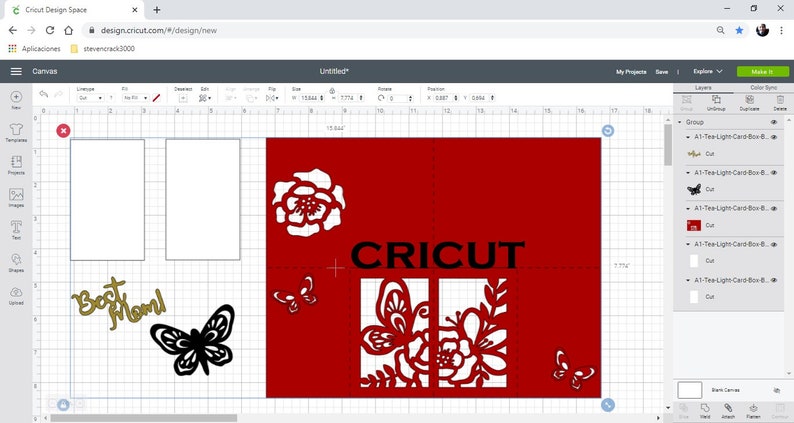This screenshot has height=423, width=794.
Task: Reload the browser page
Action: pos(50,30)
